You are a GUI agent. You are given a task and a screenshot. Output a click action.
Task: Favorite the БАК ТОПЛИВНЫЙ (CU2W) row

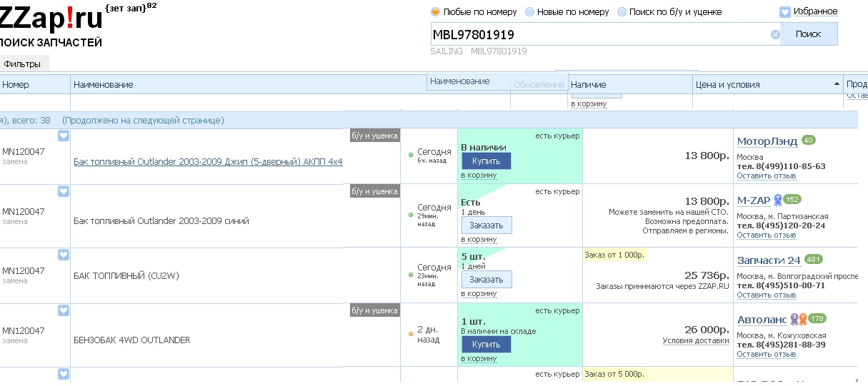(x=64, y=255)
